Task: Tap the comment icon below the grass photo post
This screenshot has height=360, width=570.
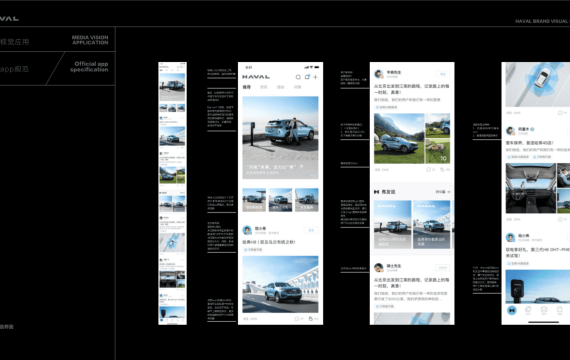Action: point(429,170)
